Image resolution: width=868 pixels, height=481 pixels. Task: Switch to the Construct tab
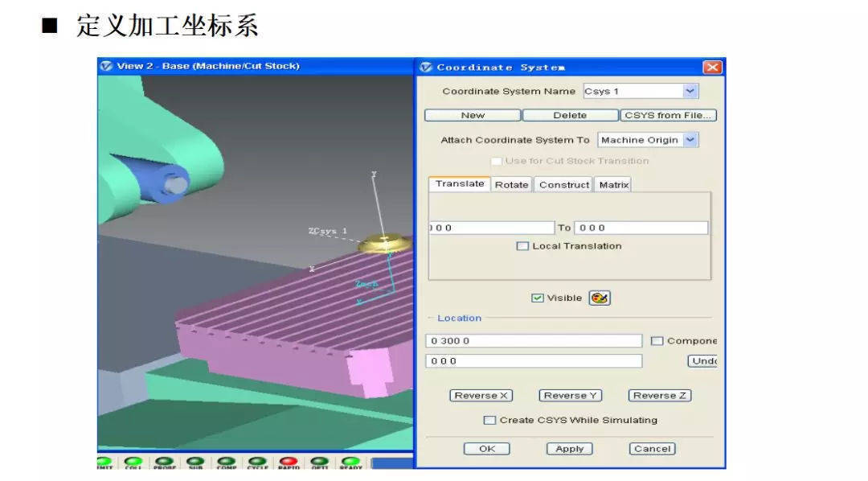(564, 184)
